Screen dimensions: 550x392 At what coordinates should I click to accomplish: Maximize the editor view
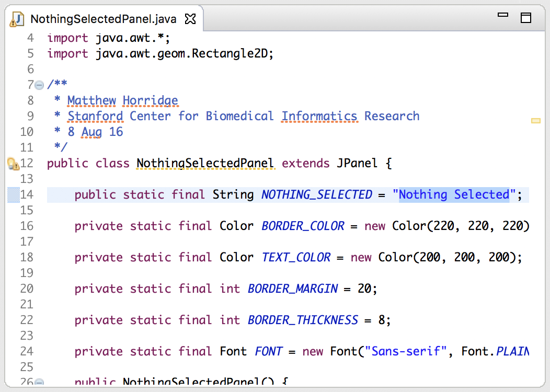[x=525, y=18]
